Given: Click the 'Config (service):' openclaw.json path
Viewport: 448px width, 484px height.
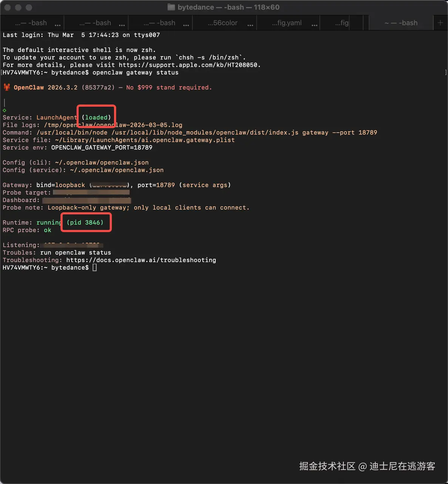Looking at the screenshot, I should coord(117,170).
